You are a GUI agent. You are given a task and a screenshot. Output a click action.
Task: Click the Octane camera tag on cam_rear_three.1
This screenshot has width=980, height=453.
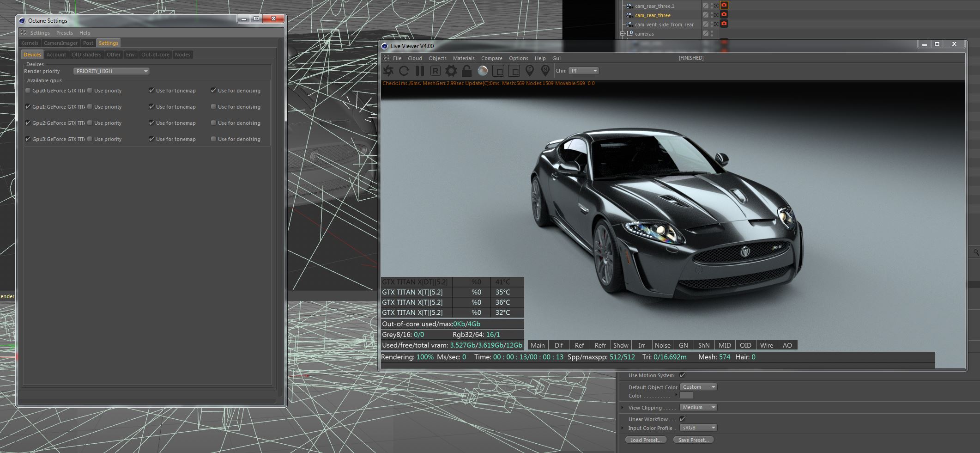pos(724,6)
